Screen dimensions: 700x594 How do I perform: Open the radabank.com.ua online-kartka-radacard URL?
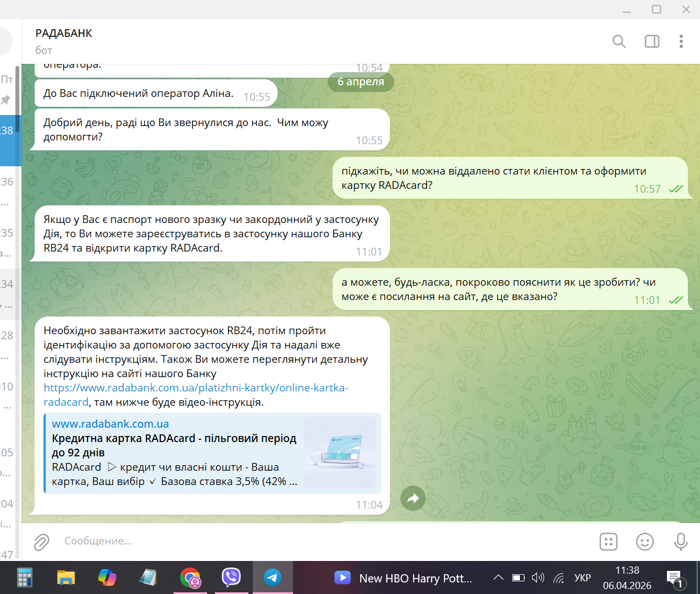coord(196,395)
